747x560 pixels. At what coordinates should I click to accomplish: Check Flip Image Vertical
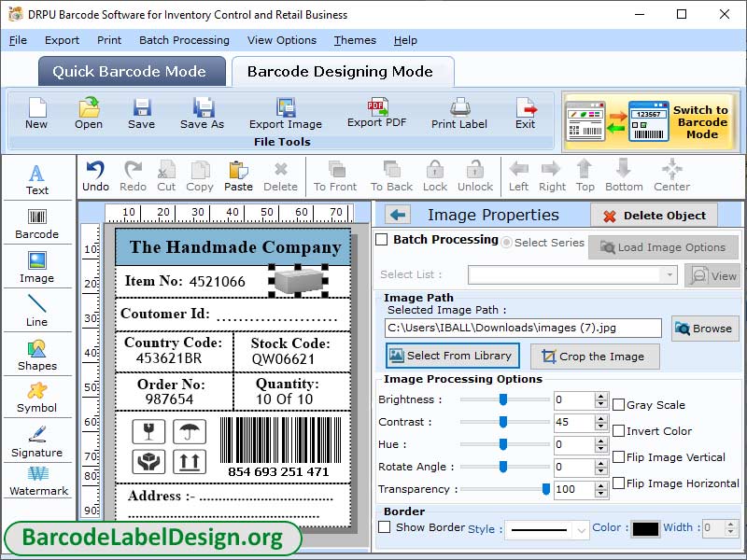click(617, 456)
